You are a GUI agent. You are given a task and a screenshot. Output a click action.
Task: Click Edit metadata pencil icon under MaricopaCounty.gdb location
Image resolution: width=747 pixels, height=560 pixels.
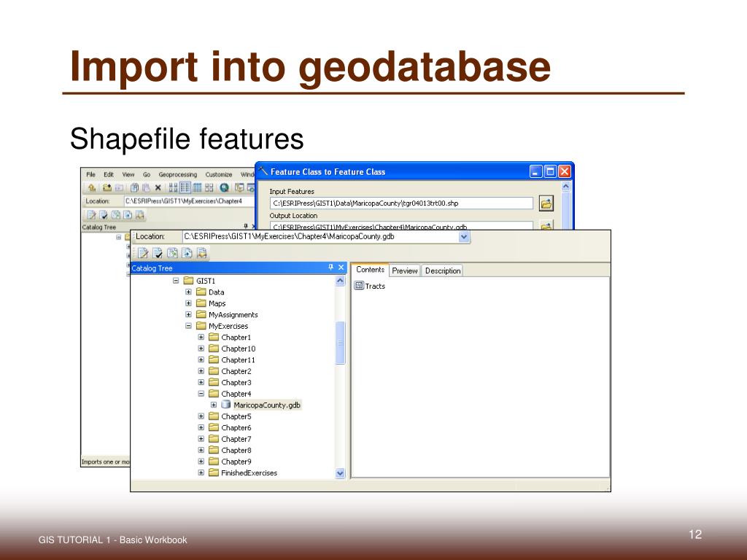(x=143, y=253)
